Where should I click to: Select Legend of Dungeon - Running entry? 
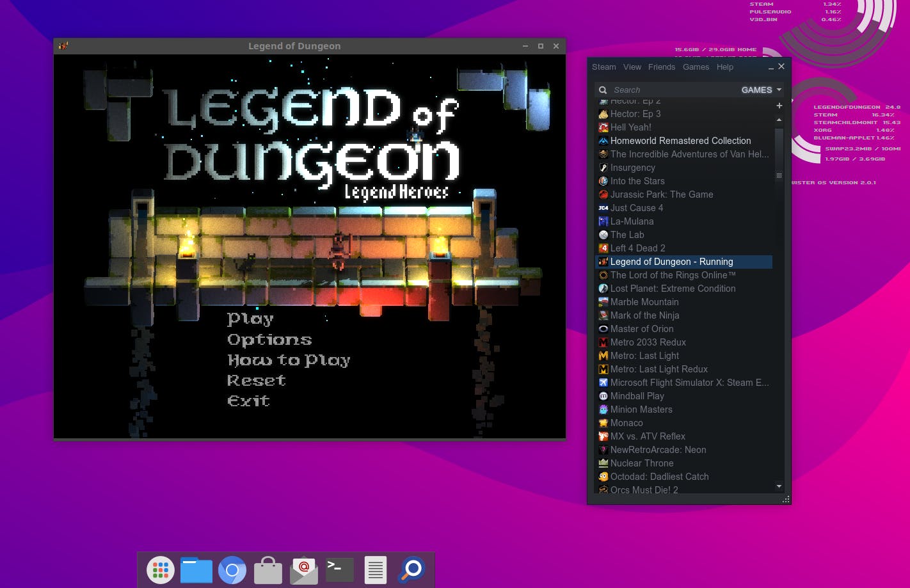click(x=671, y=262)
